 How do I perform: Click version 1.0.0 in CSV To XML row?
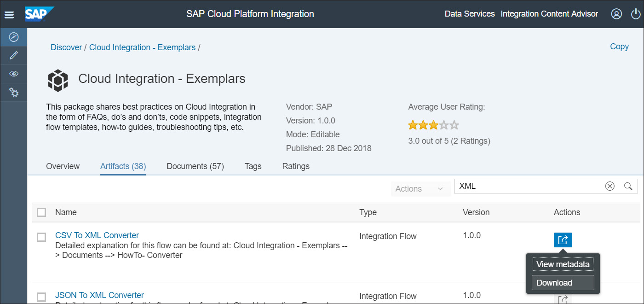pyautogui.click(x=471, y=235)
